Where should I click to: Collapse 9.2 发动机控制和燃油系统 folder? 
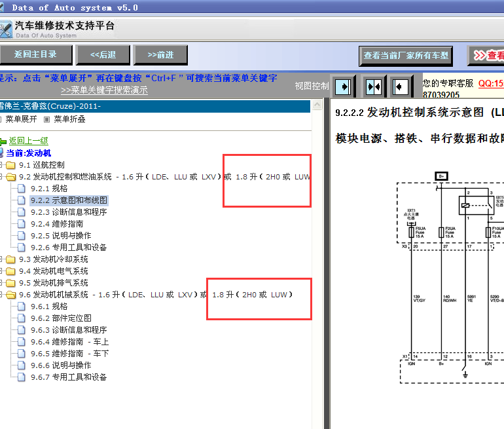coord(1,177)
